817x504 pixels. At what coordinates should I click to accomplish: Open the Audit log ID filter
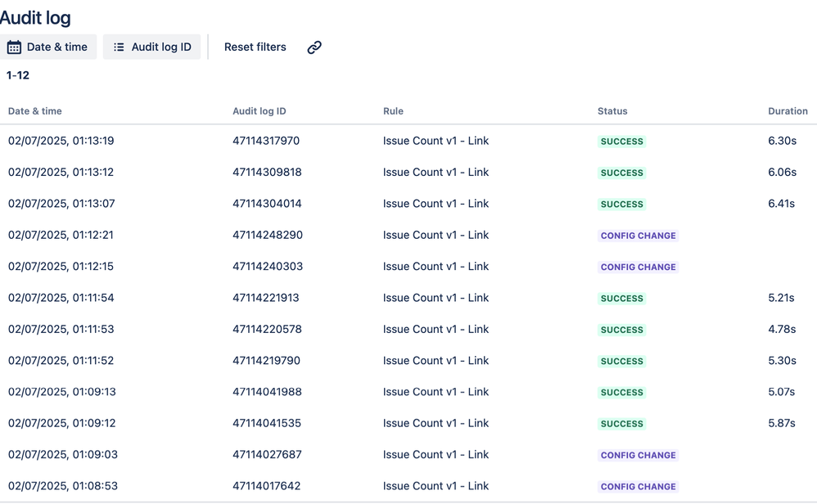[x=151, y=47]
